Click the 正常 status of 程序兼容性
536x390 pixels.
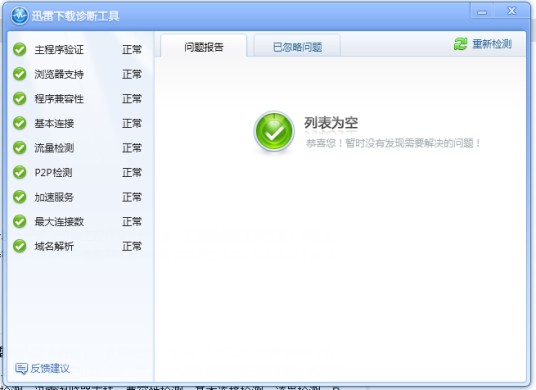click(132, 99)
